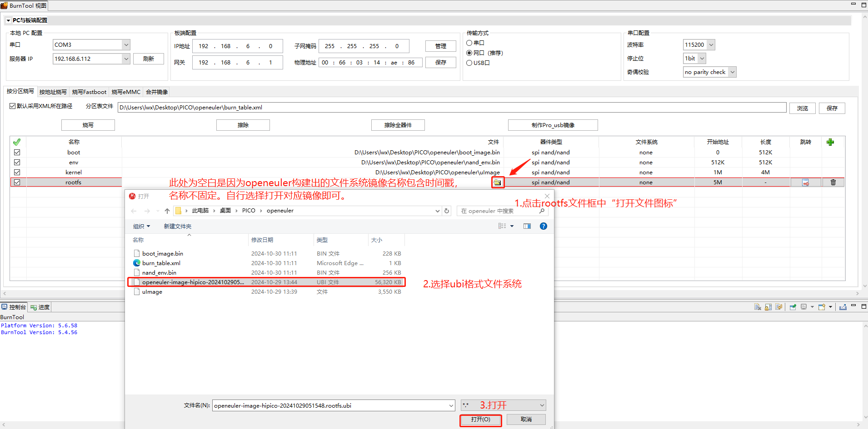Viewport: 868px width, 429px height.
Task: Open the COM3 serial port dropdown
Action: (x=126, y=45)
